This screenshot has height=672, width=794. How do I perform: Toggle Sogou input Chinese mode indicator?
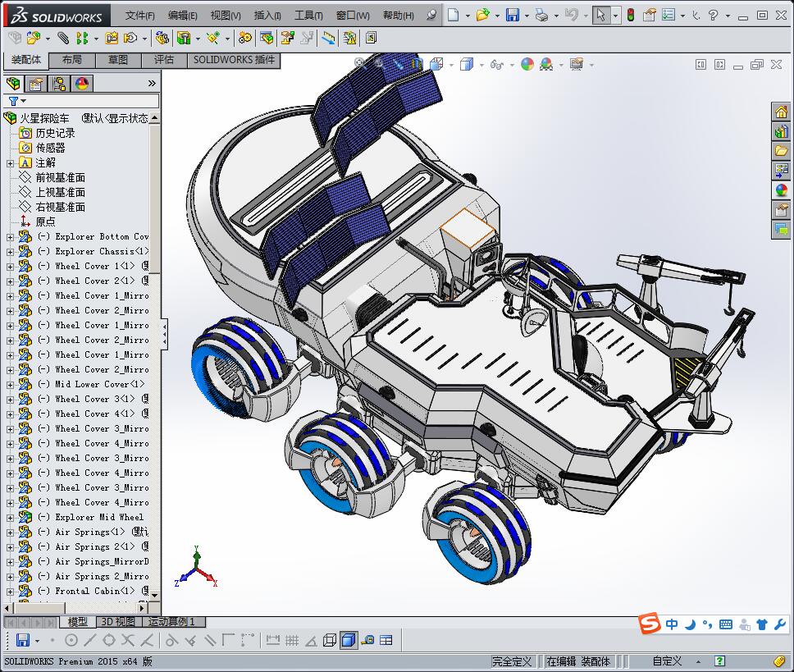[x=672, y=624]
